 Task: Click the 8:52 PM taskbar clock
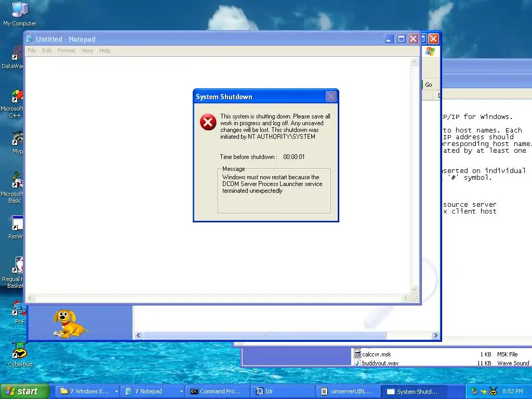(513, 391)
